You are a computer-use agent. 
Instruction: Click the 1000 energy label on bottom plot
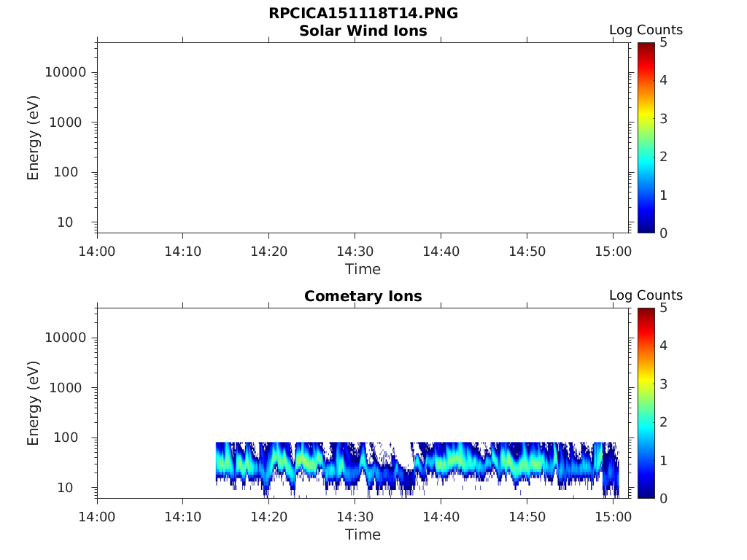point(65,388)
